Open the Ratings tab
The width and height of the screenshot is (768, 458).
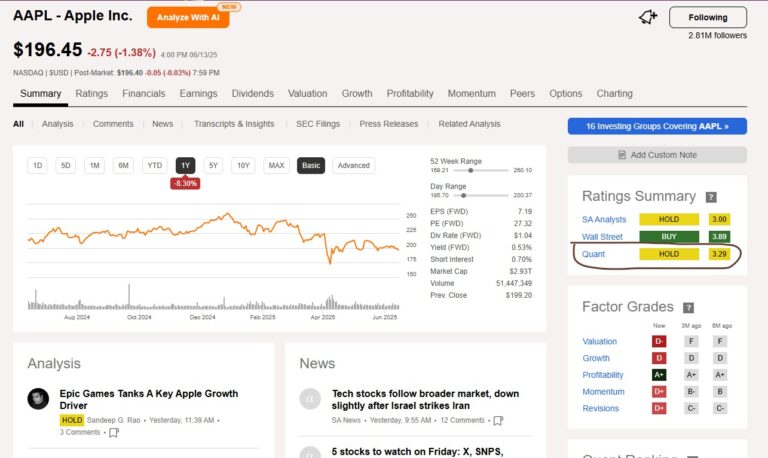pyautogui.click(x=92, y=94)
